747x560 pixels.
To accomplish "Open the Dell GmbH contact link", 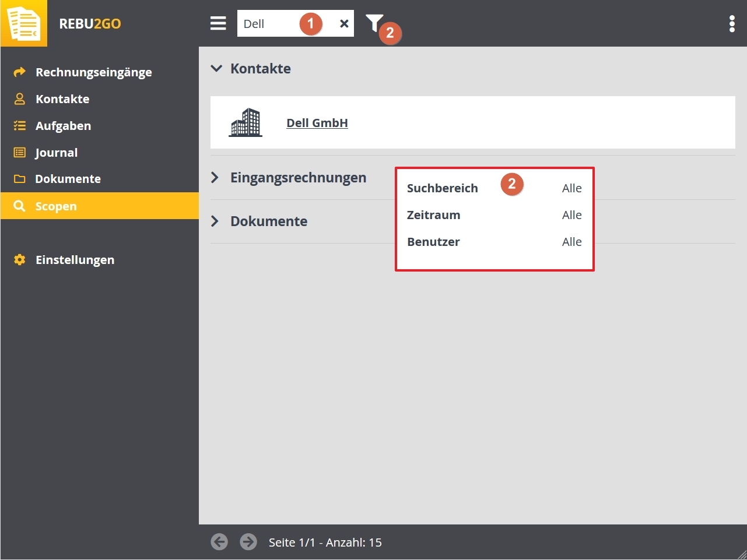I will 317,123.
